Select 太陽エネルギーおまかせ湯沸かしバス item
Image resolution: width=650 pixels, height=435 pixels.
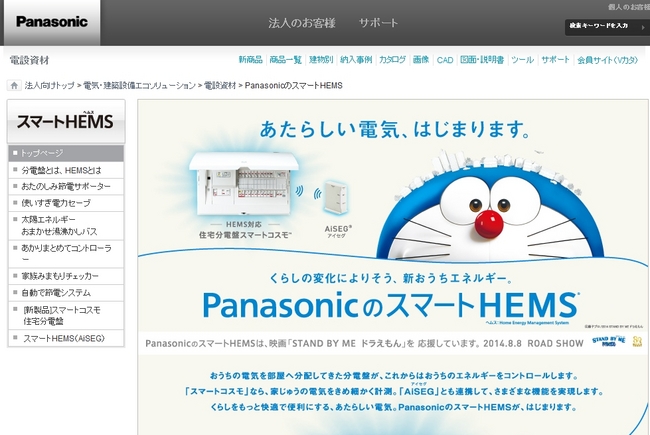pos(66,226)
